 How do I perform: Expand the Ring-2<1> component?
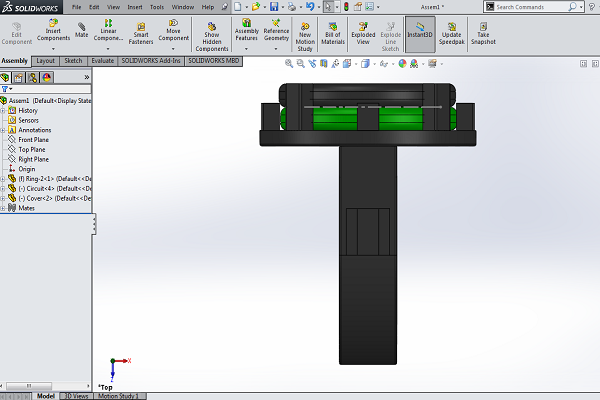pyautogui.click(x=3, y=179)
